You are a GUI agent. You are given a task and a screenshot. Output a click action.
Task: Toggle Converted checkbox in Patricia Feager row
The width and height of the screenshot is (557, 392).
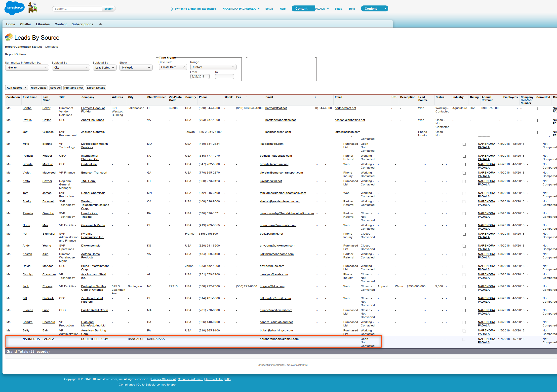(464, 156)
